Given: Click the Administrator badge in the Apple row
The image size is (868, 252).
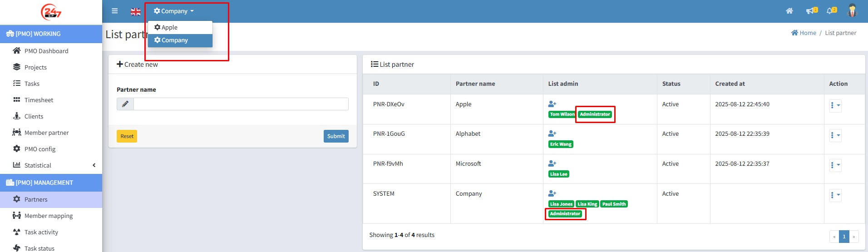Looking at the screenshot, I should (x=595, y=114).
